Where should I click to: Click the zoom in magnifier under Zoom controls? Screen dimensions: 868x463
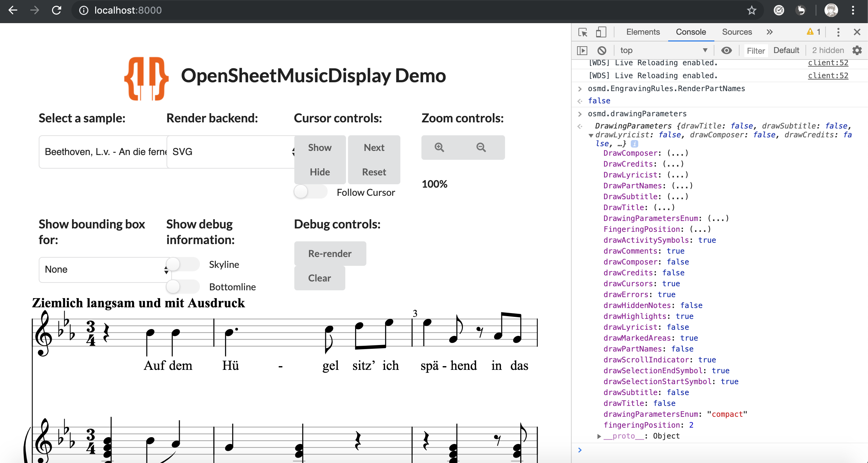(439, 147)
